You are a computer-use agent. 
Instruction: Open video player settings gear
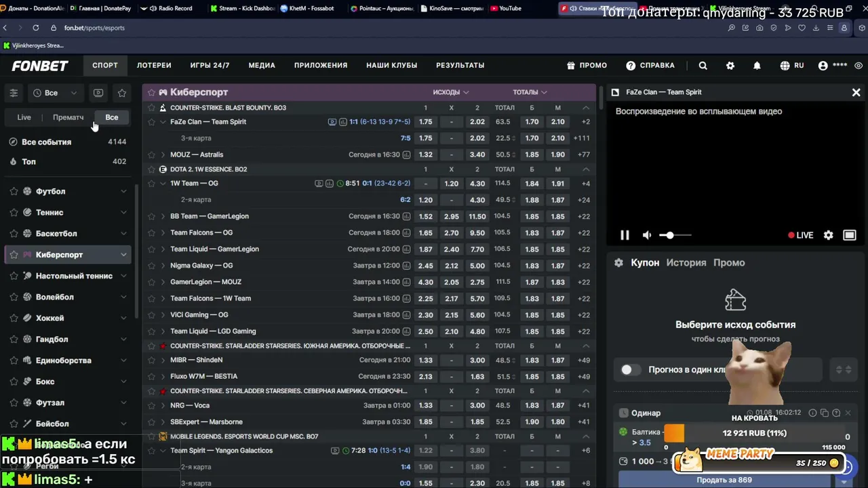click(x=828, y=235)
